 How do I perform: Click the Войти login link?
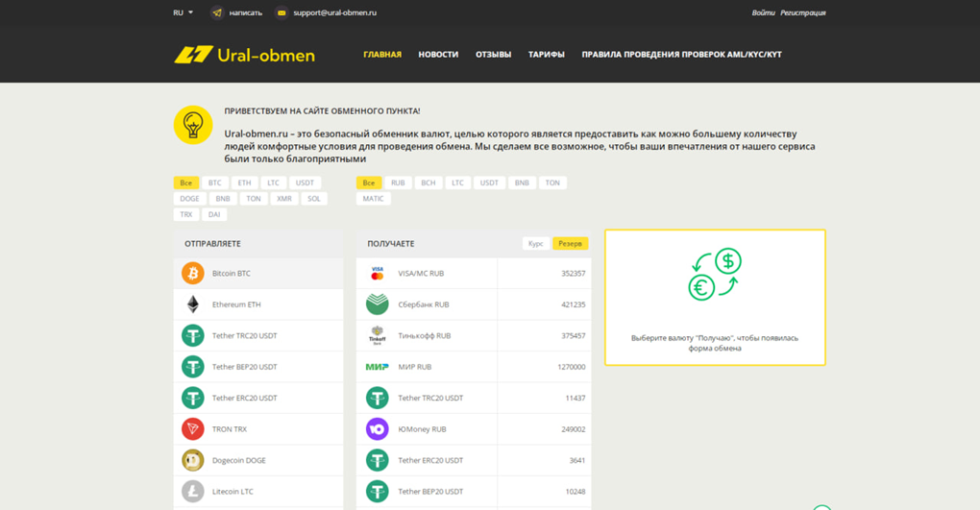point(763,12)
